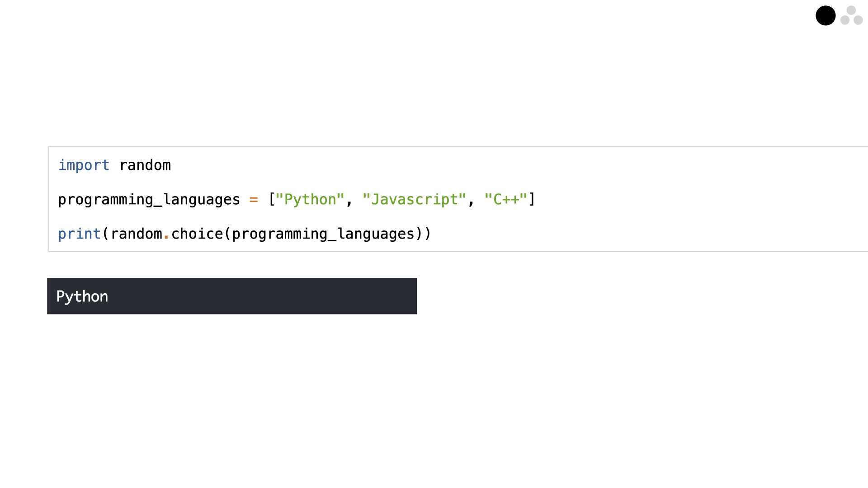Screen dimensions: 868x488
Task: Click the 'Python' output text
Action: (82, 296)
